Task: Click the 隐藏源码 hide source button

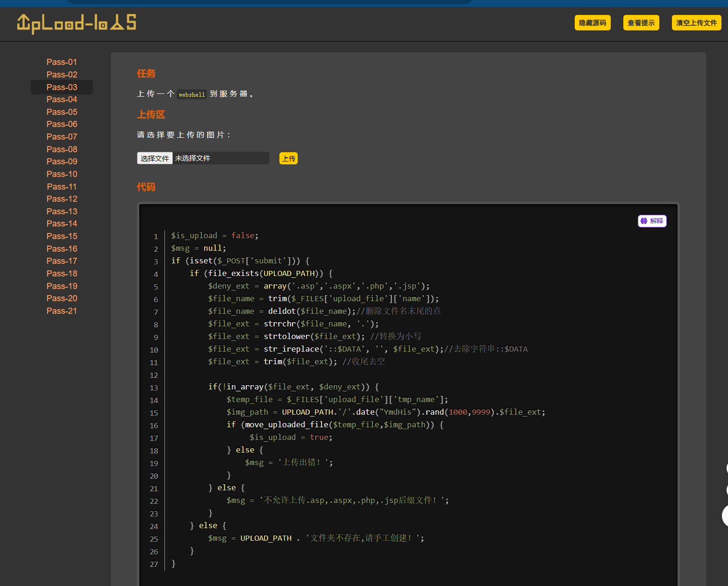Action: 592,23
